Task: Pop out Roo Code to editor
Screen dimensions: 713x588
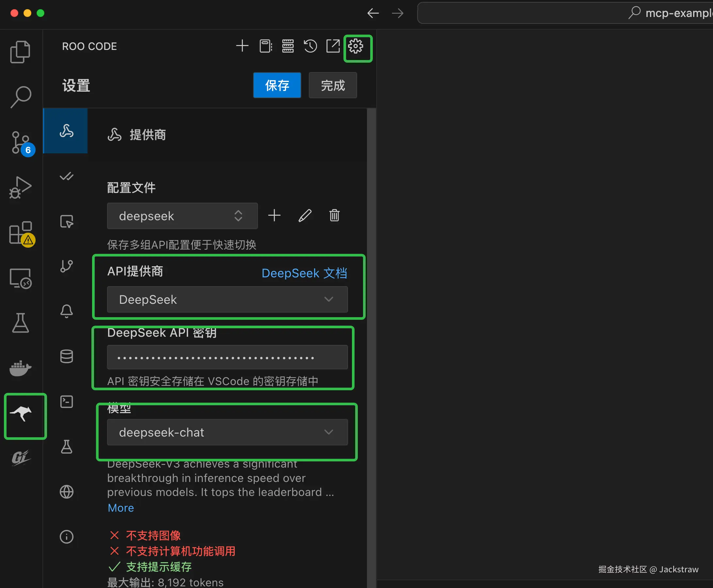Action: pyautogui.click(x=333, y=46)
